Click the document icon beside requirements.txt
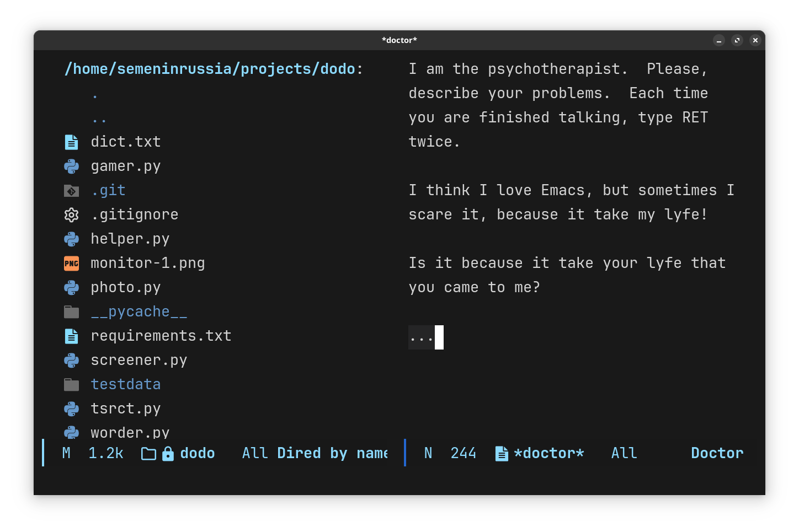The height and width of the screenshot is (532, 799). click(71, 336)
